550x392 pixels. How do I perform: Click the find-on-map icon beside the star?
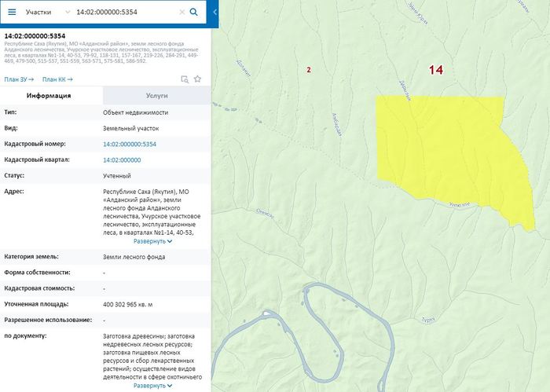coord(185,79)
